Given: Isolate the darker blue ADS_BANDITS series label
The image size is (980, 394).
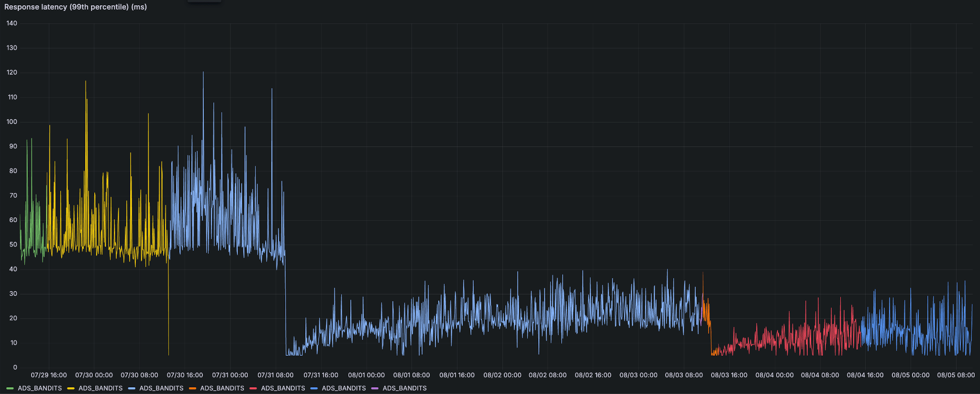Looking at the screenshot, I should tap(344, 388).
